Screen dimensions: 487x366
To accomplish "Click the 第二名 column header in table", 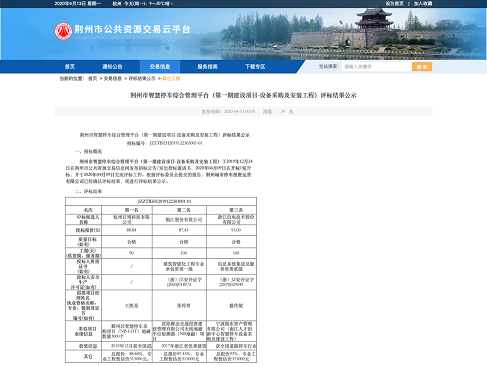I will coord(184,210).
